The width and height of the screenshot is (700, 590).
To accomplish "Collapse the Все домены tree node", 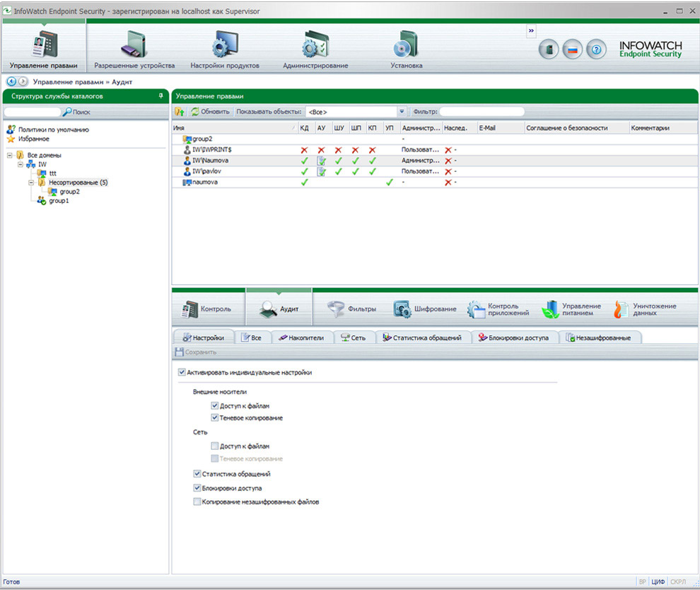I will 9,156.
